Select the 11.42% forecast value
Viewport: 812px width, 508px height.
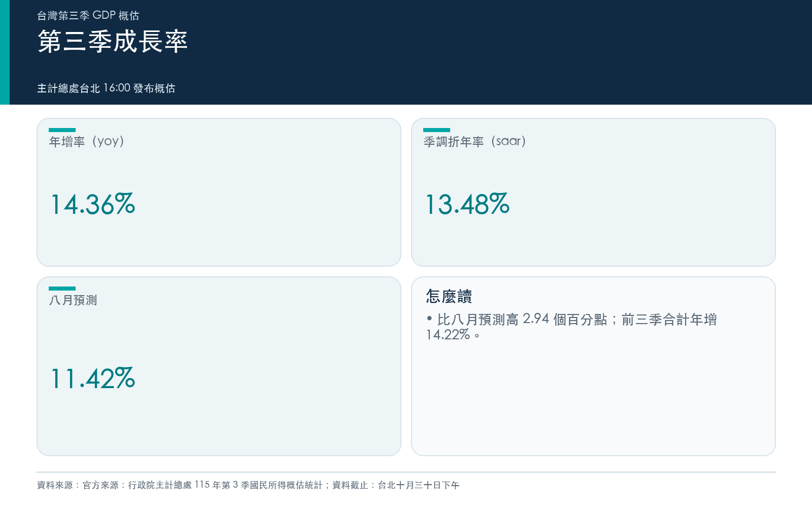point(93,378)
